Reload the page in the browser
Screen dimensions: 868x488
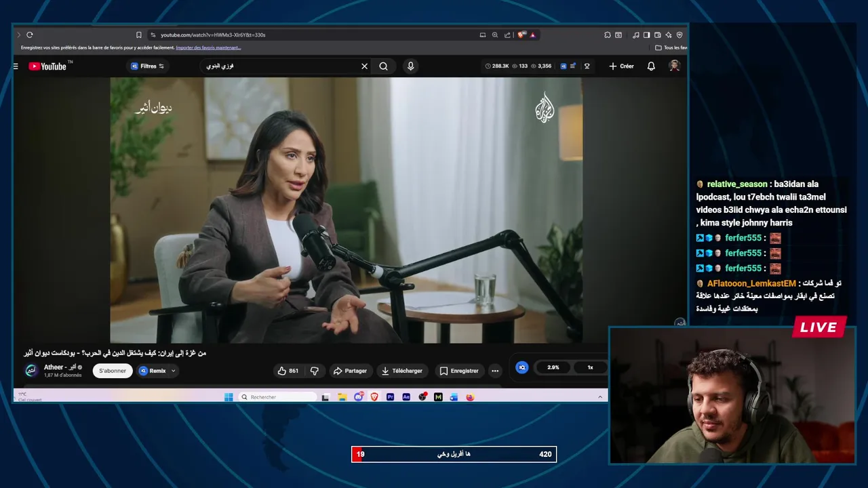[x=30, y=35]
